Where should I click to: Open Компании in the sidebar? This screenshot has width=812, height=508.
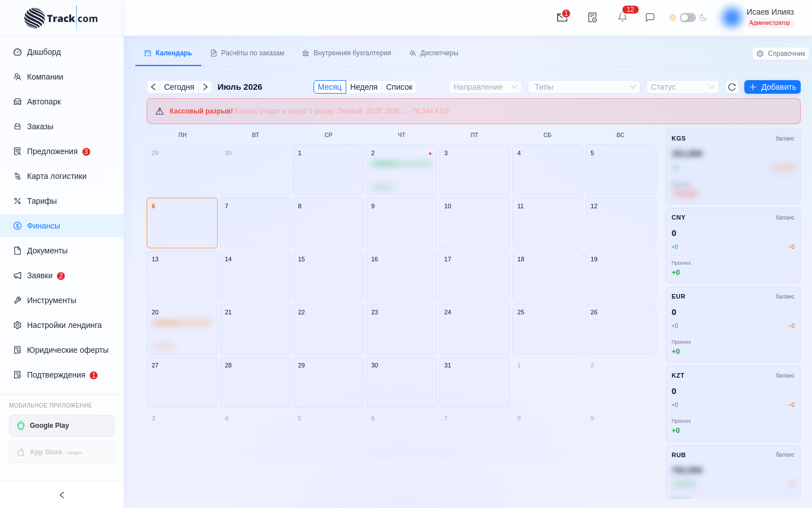(62, 77)
